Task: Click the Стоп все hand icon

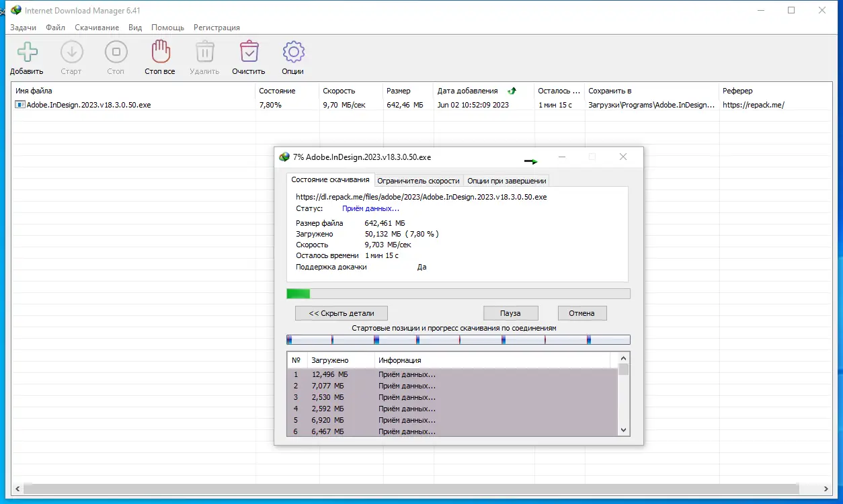Action: pos(160,52)
